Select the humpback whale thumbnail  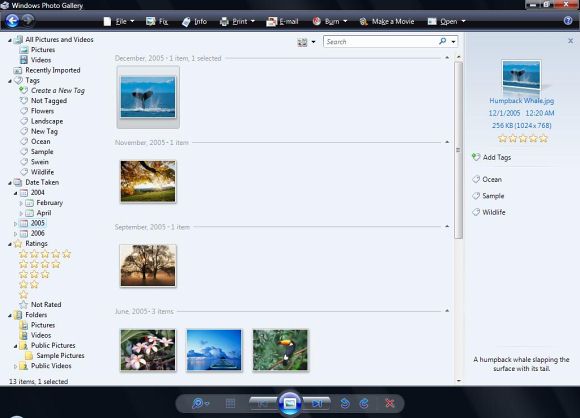pos(148,97)
